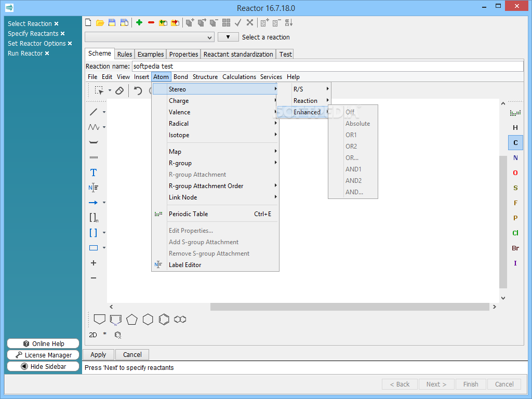
Task: Save using the floppy disk icon
Action: click(112, 23)
